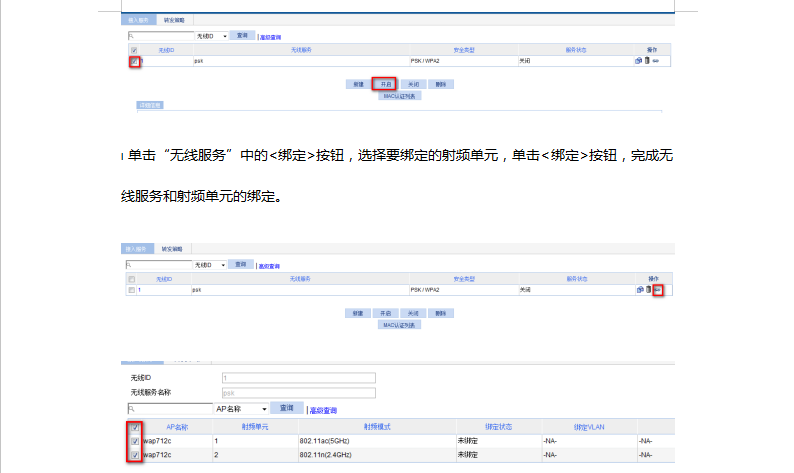Click 删除 button in upper panel
Screen dimensions: 794x473
[x=441, y=84]
